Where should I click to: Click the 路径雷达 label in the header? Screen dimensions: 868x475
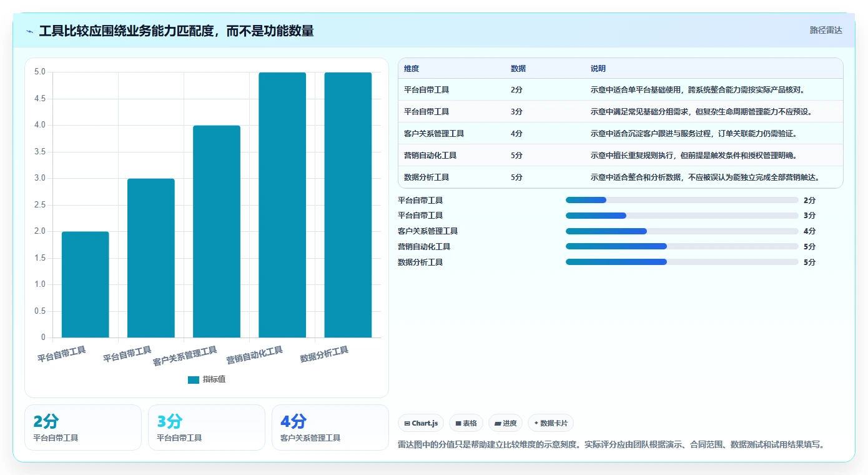coord(826,30)
